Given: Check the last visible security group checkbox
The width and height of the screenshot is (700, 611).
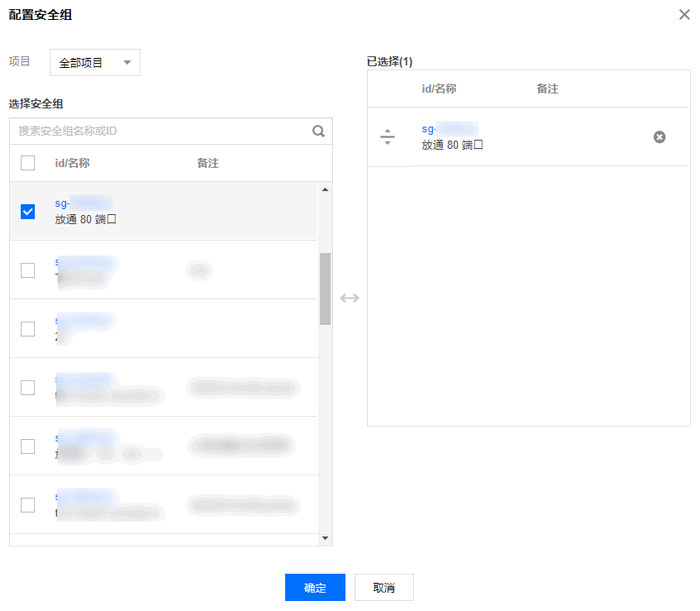Looking at the screenshot, I should [28, 504].
